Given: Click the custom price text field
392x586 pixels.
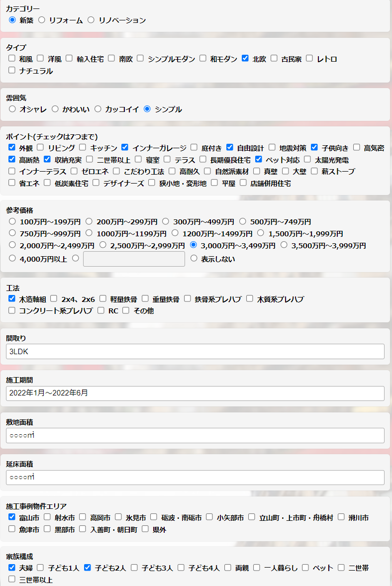Looking at the screenshot, I should pyautogui.click(x=134, y=259).
